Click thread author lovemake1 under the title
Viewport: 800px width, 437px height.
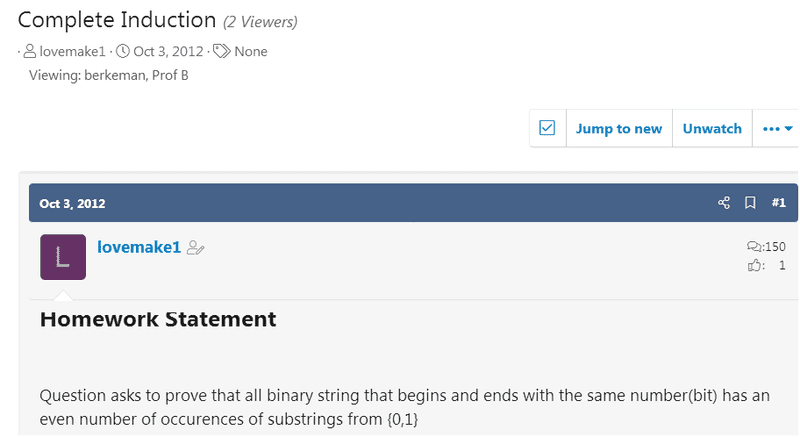tap(73, 51)
